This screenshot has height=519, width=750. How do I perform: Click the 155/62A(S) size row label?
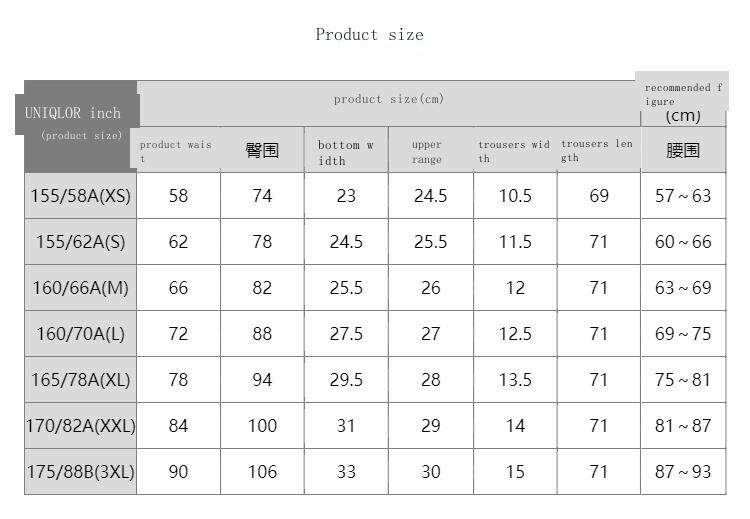(x=81, y=242)
